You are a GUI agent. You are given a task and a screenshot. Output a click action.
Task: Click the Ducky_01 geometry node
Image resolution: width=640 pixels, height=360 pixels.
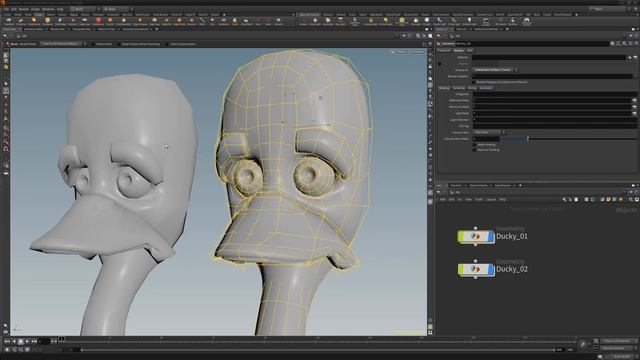476,236
